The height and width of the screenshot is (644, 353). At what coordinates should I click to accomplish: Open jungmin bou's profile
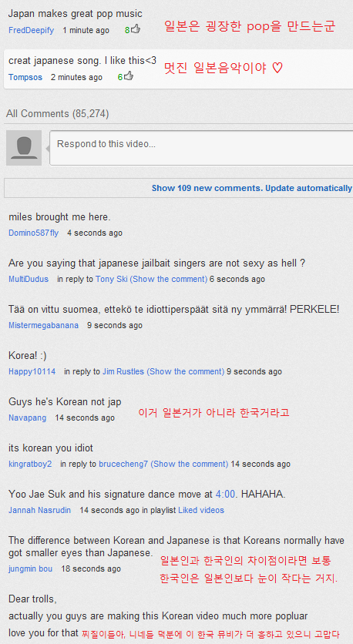[30, 569]
